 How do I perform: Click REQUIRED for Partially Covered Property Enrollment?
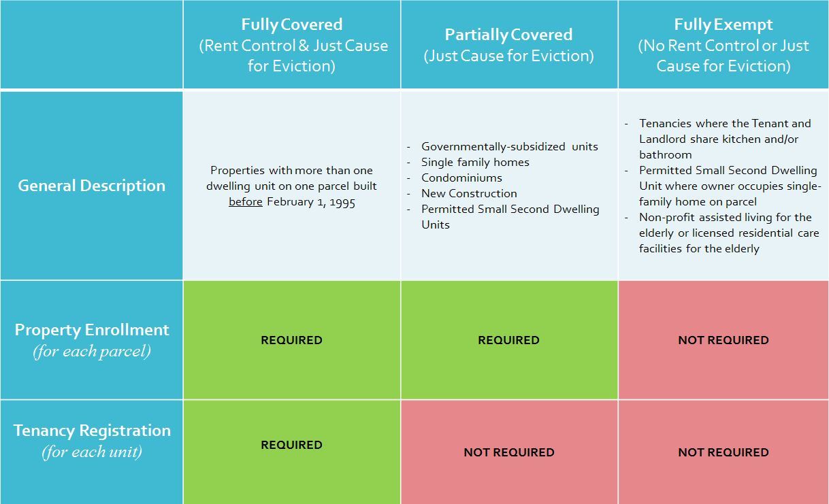click(508, 340)
